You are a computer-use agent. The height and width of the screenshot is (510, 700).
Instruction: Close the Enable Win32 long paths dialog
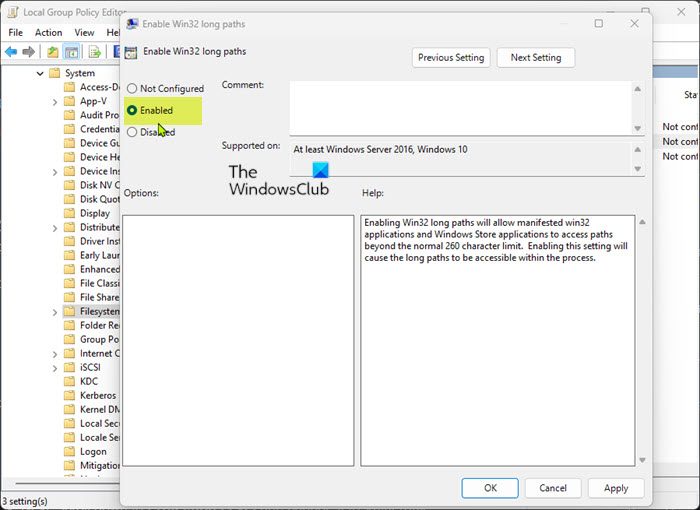634,23
